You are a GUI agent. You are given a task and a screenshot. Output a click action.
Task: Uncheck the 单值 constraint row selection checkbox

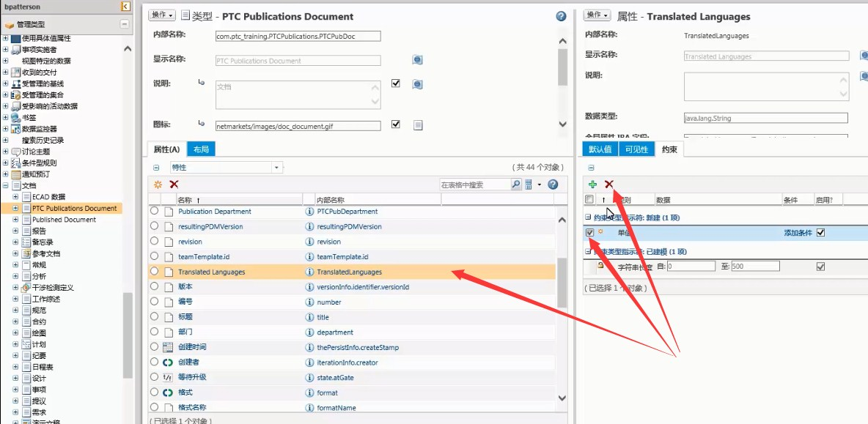point(589,233)
